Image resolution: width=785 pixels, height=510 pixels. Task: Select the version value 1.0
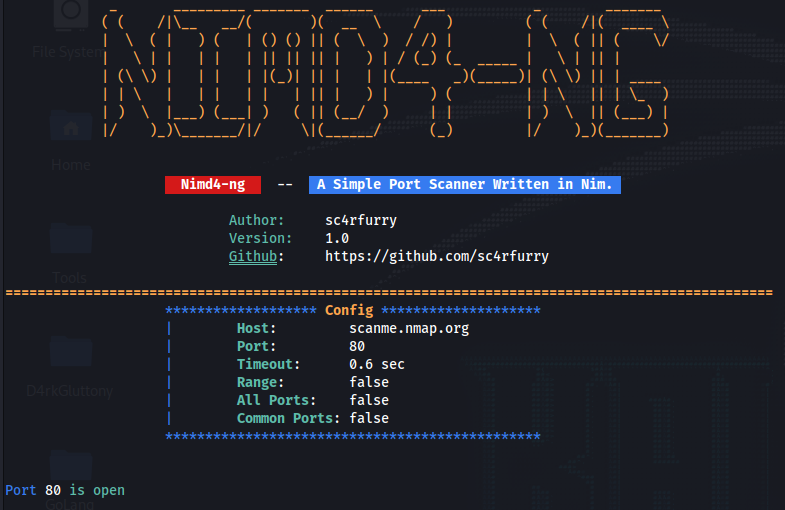[x=337, y=238]
